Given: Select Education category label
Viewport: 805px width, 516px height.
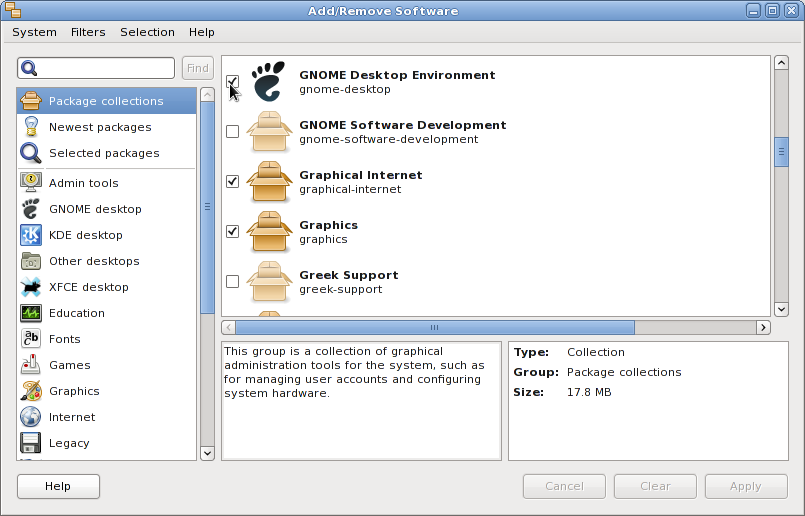Looking at the screenshot, I should [76, 313].
